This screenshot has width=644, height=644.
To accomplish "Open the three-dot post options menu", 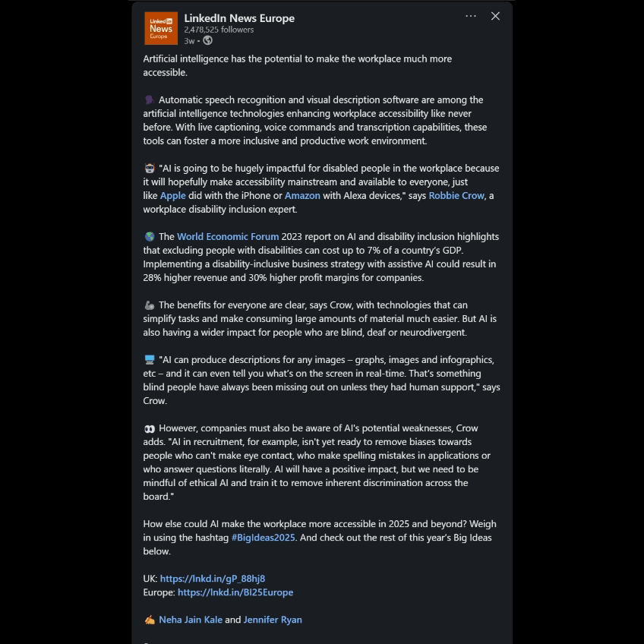I will (471, 16).
